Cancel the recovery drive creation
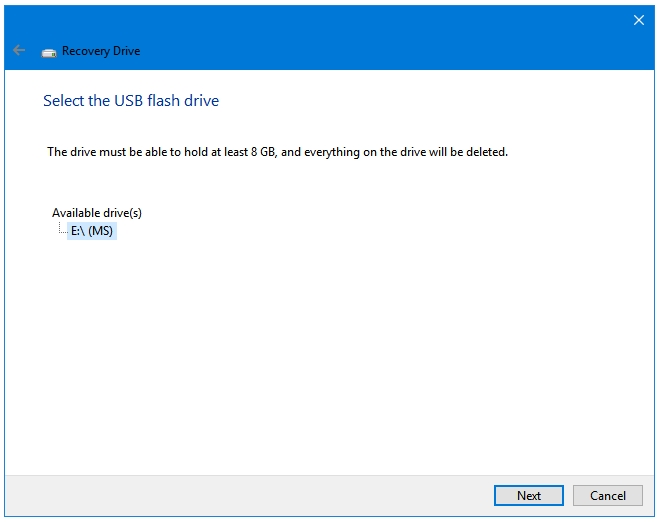Viewport: 662px width, 522px height. 608,495
